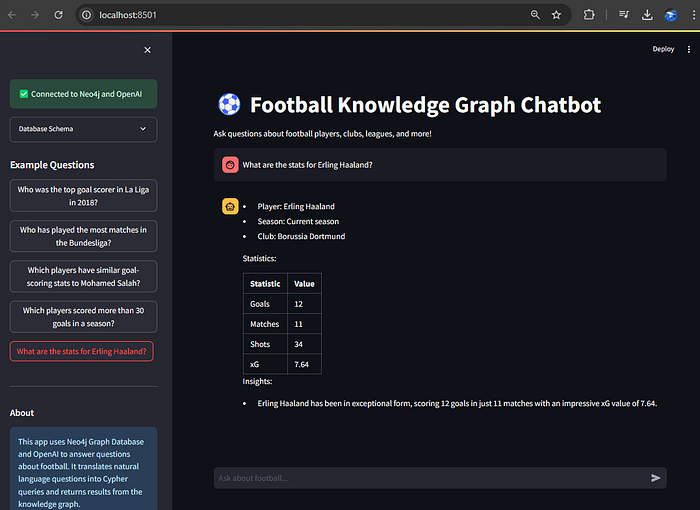Click the About info box description
Viewport: 700px width, 510px height.
pyautogui.click(x=83, y=472)
